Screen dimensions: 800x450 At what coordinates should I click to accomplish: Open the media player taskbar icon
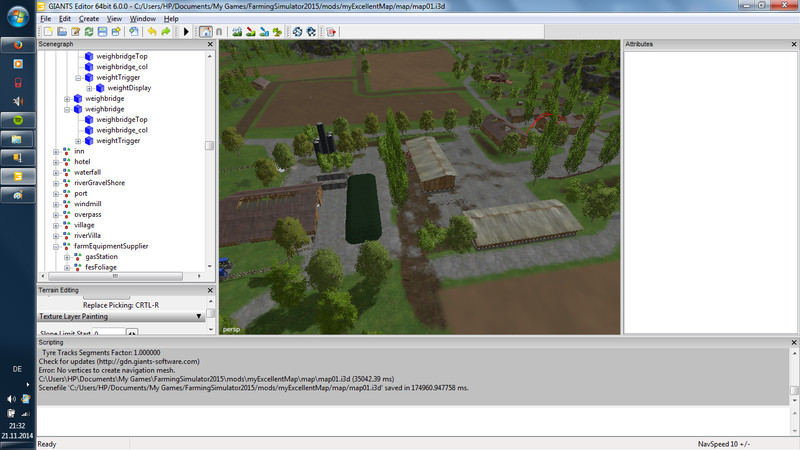coord(18,64)
